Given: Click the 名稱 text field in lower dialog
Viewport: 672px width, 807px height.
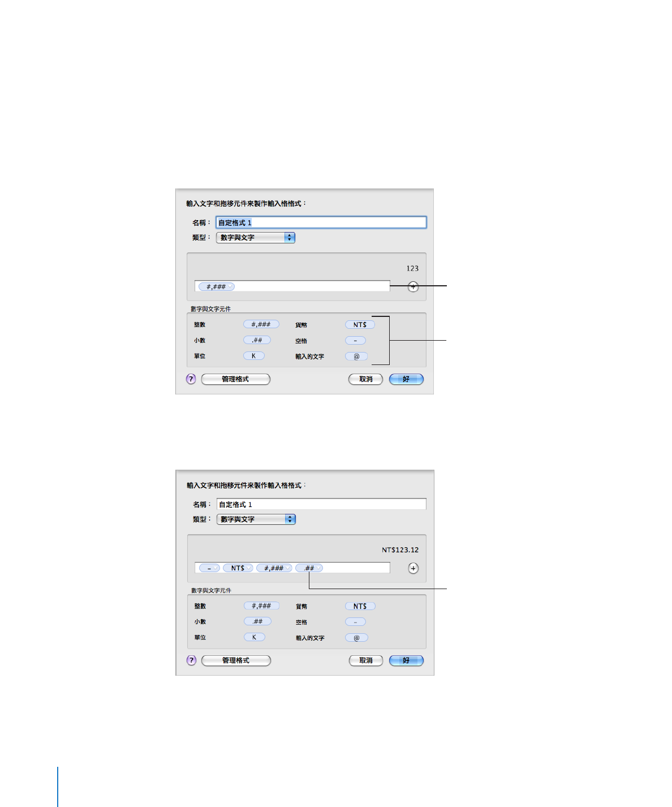Looking at the screenshot, I should tap(321, 504).
